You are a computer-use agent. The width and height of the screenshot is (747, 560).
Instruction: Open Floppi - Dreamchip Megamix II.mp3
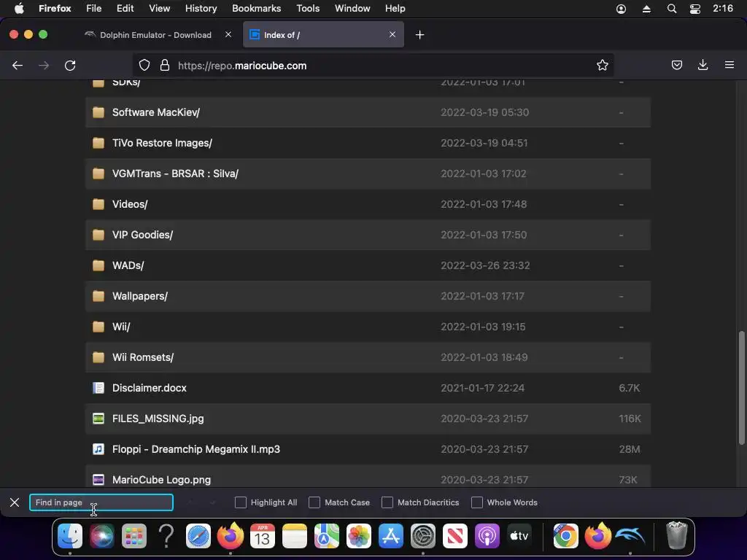[196, 449]
